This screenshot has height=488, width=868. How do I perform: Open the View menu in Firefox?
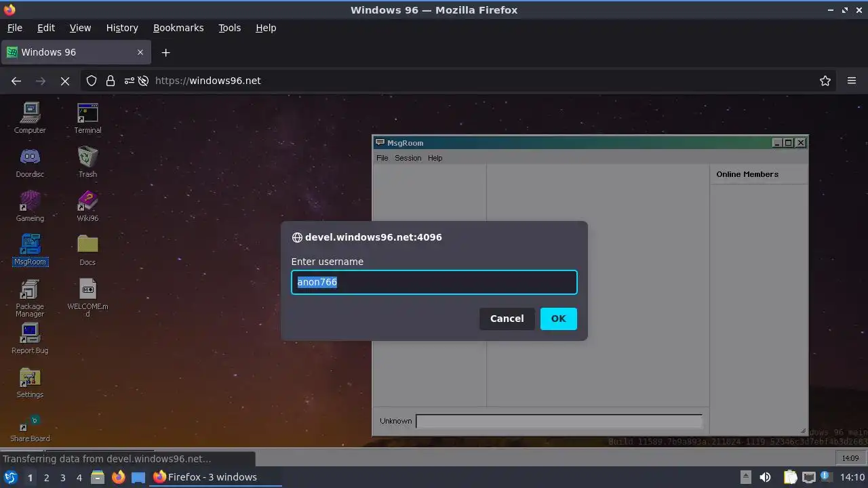(80, 28)
